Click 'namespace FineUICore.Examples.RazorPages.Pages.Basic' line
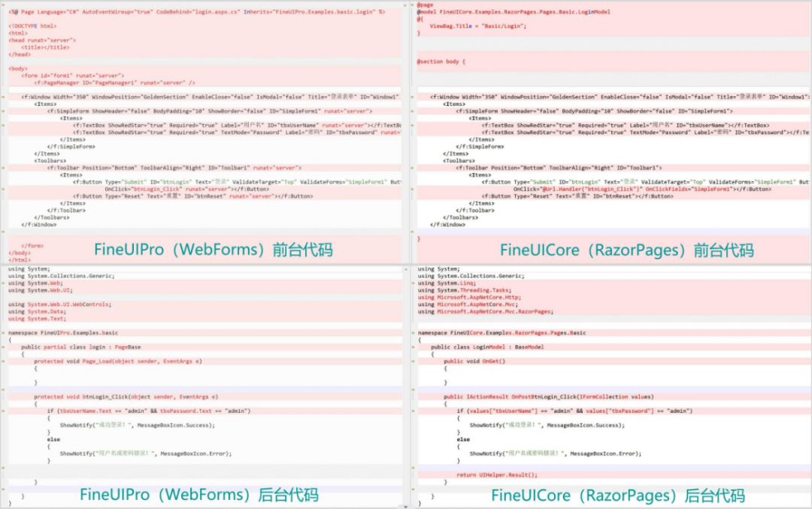The height and width of the screenshot is (509, 812). click(502, 333)
